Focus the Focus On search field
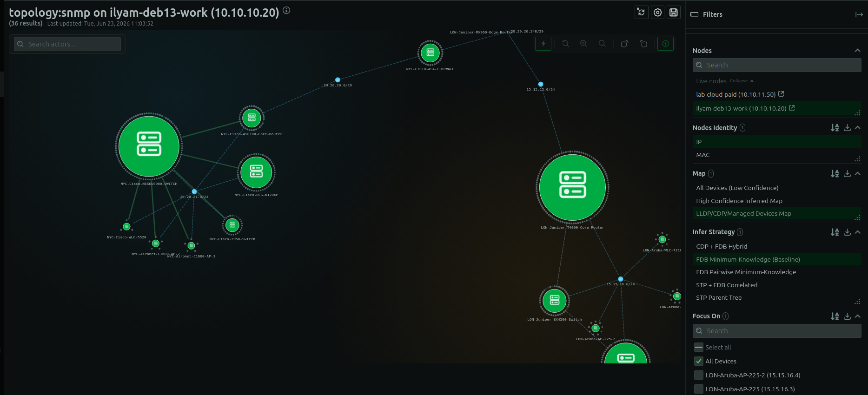 pyautogui.click(x=777, y=331)
